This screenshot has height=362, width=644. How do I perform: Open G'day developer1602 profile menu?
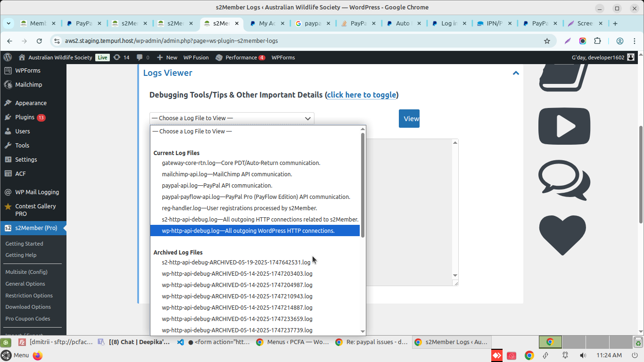tap(603, 58)
